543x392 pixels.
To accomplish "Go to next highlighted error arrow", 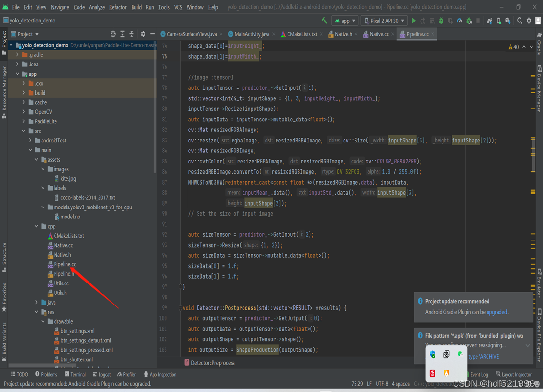I will tap(532, 47).
